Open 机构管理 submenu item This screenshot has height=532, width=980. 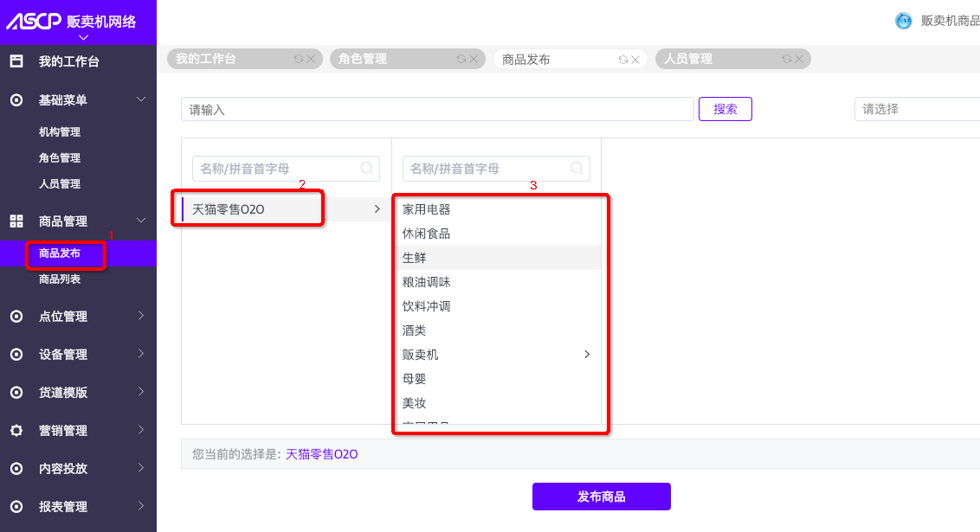click(60, 131)
